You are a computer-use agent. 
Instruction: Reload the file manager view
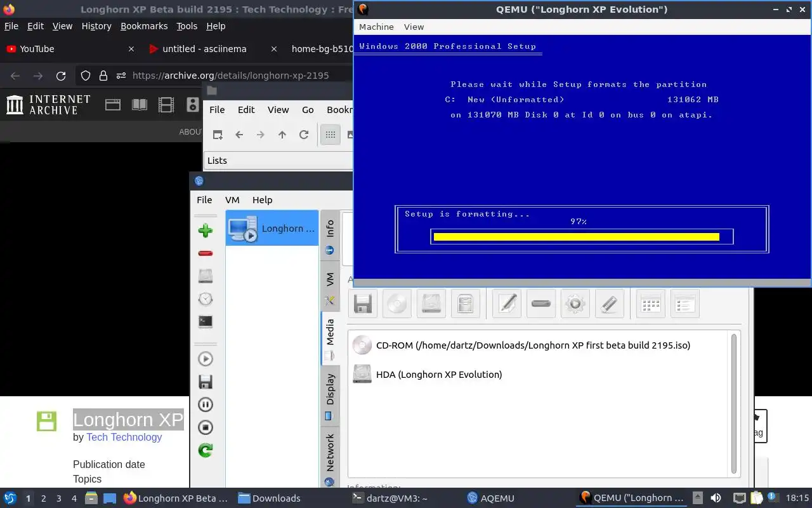tap(304, 135)
